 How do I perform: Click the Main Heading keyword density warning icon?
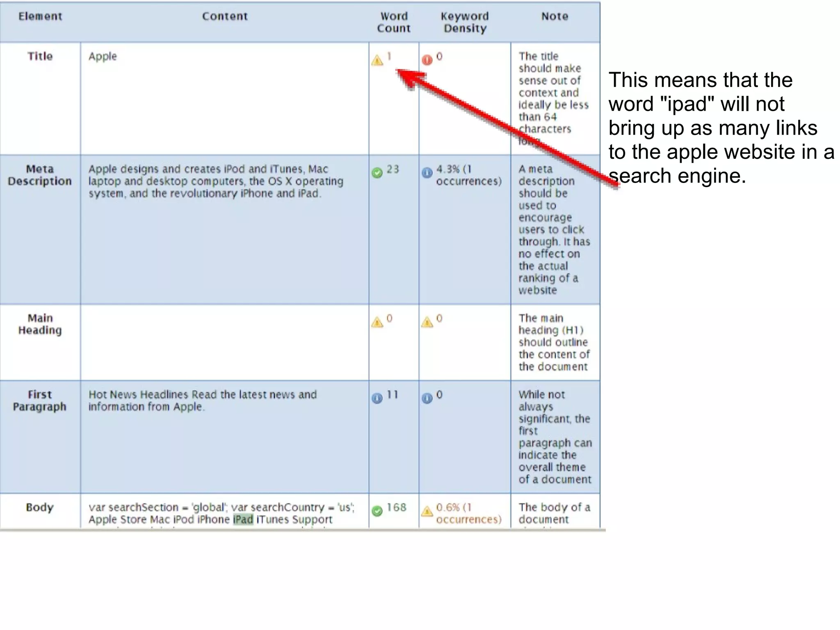[x=427, y=322]
